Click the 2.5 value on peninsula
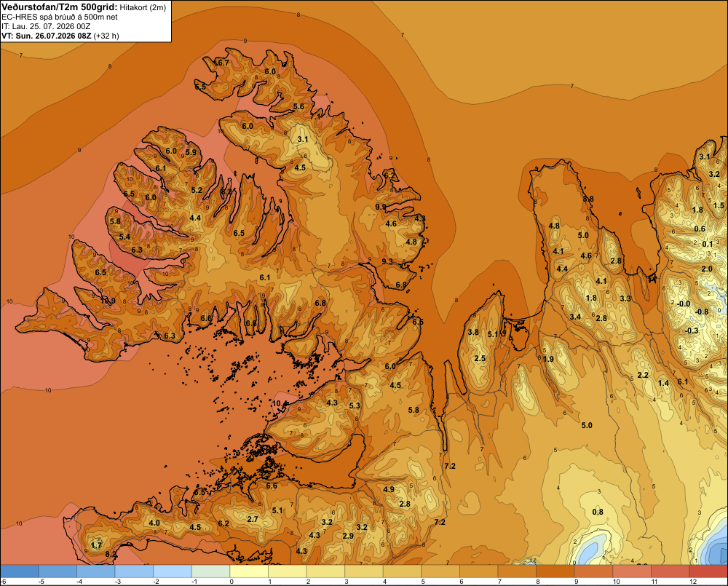The height and width of the screenshot is (586, 728). coord(480,358)
